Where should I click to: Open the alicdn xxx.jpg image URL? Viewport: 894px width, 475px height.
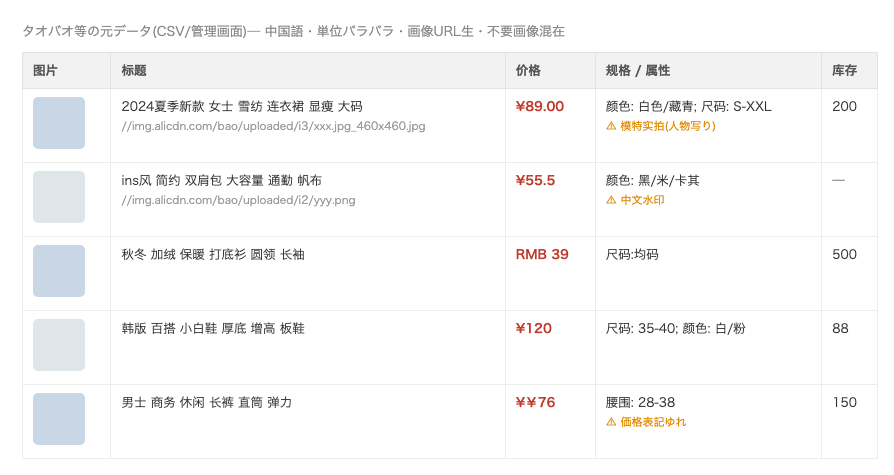pyautogui.click(x=273, y=126)
